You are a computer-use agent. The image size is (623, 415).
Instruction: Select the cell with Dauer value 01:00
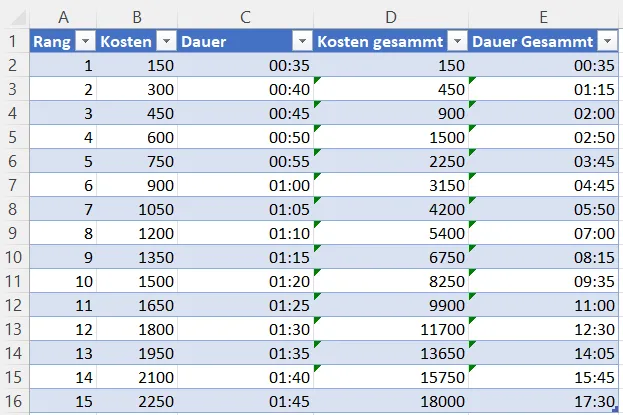click(245, 185)
